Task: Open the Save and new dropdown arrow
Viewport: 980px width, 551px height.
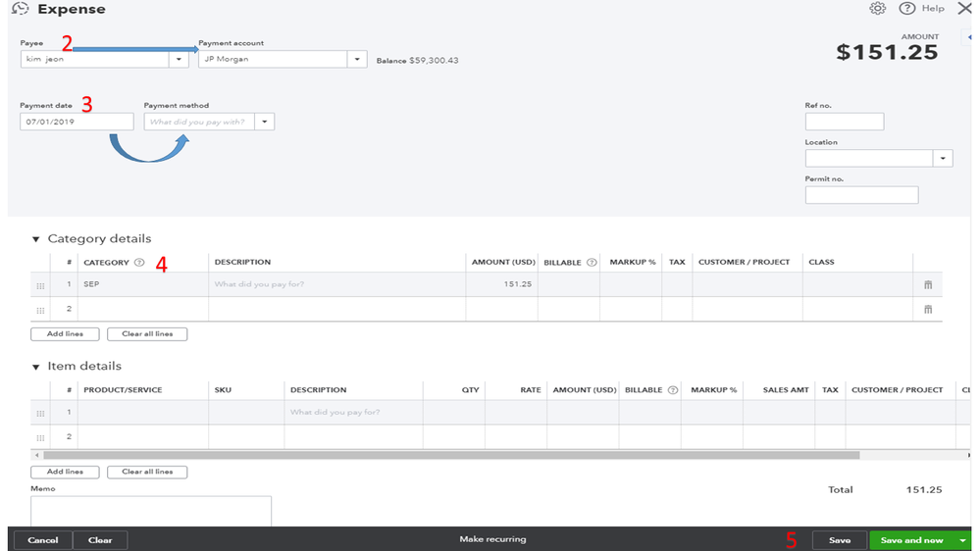Action: [x=962, y=540]
